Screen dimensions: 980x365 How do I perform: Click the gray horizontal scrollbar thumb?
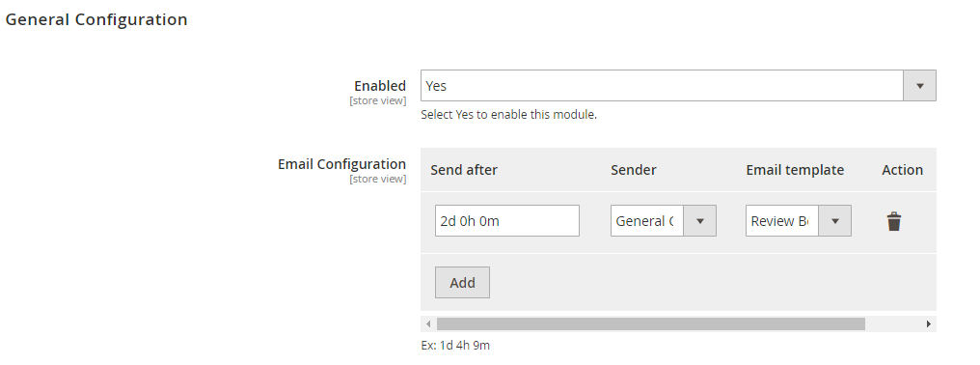[651, 323]
